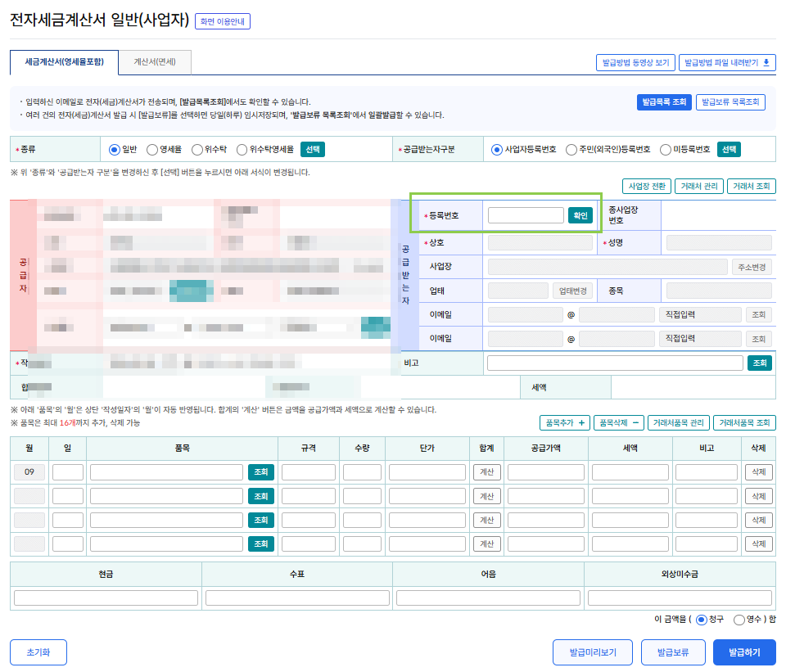Click 발급목록 조회 button
Image resolution: width=786 pixels, height=672 pixels.
pyautogui.click(x=664, y=102)
